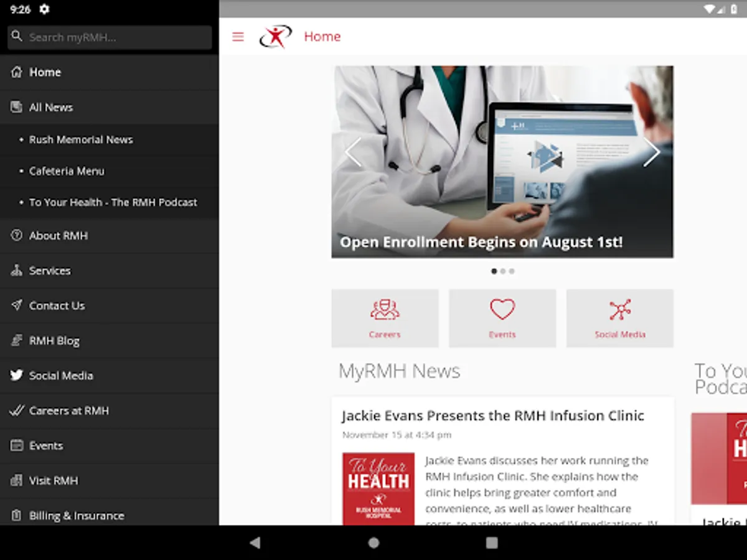Click the Home title in header

click(x=322, y=37)
